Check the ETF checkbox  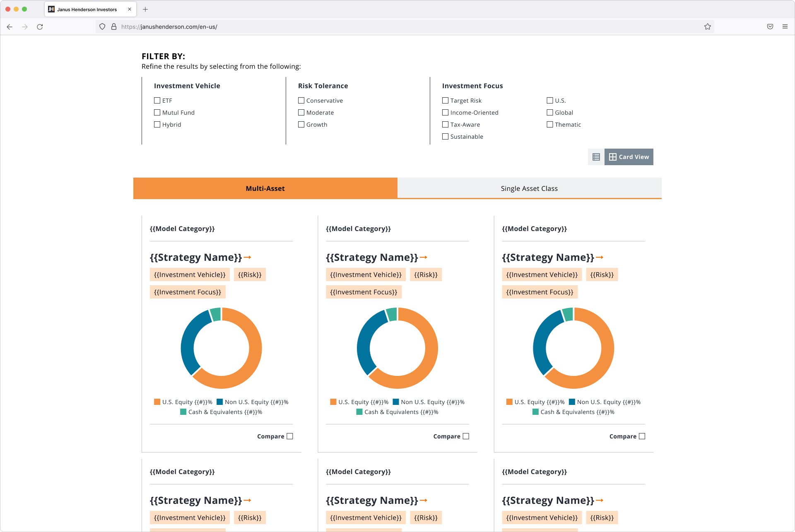157,101
